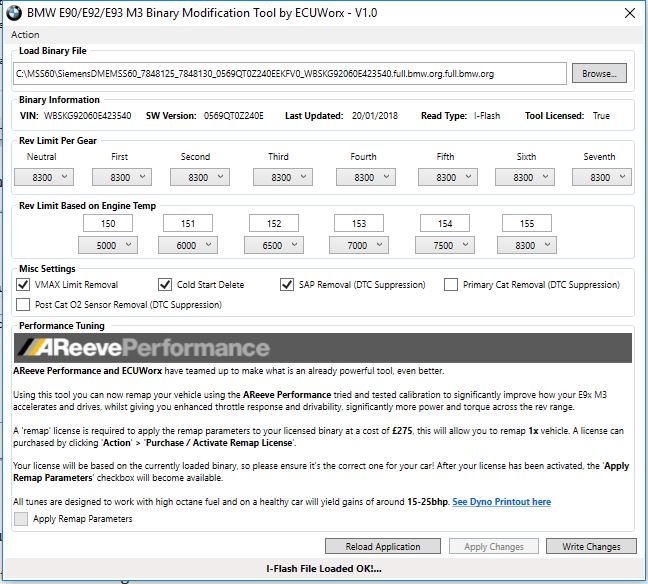The image size is (648, 584).
Task: Click the engine temp field showing 150
Action: [x=108, y=223]
